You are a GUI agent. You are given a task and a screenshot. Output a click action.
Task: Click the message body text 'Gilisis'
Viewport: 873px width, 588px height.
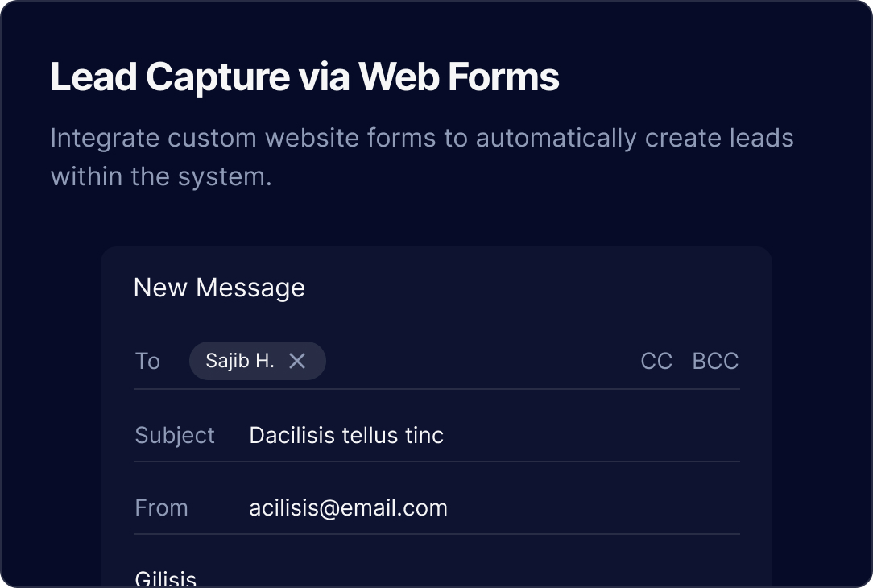coord(165,578)
